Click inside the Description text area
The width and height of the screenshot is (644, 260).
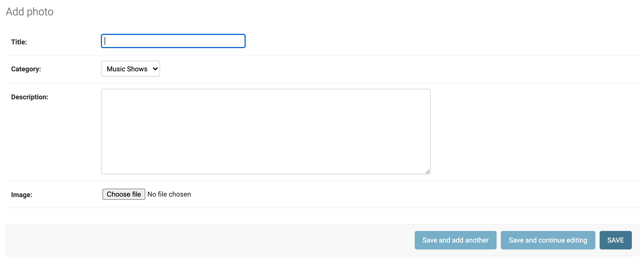pyautogui.click(x=265, y=131)
